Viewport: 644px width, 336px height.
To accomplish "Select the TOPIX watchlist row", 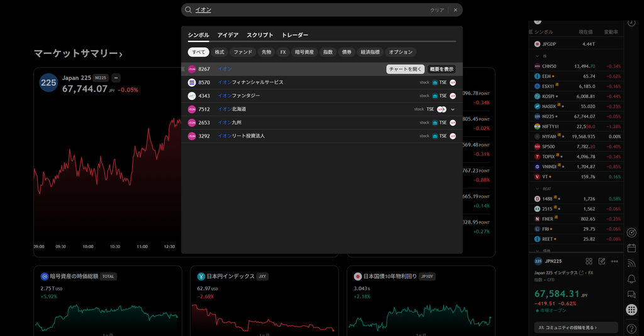I will (576, 157).
